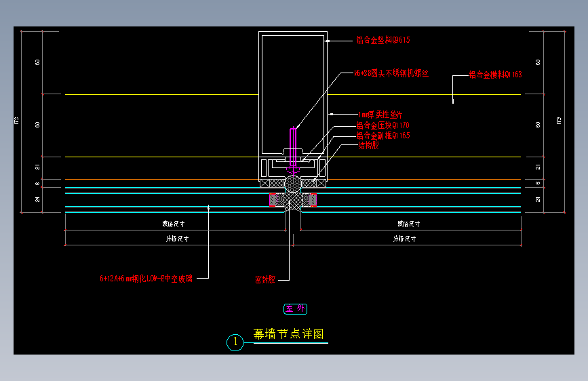Click the magenta screw in the section
Viewport: 588px width, 381px height.
(x=293, y=151)
